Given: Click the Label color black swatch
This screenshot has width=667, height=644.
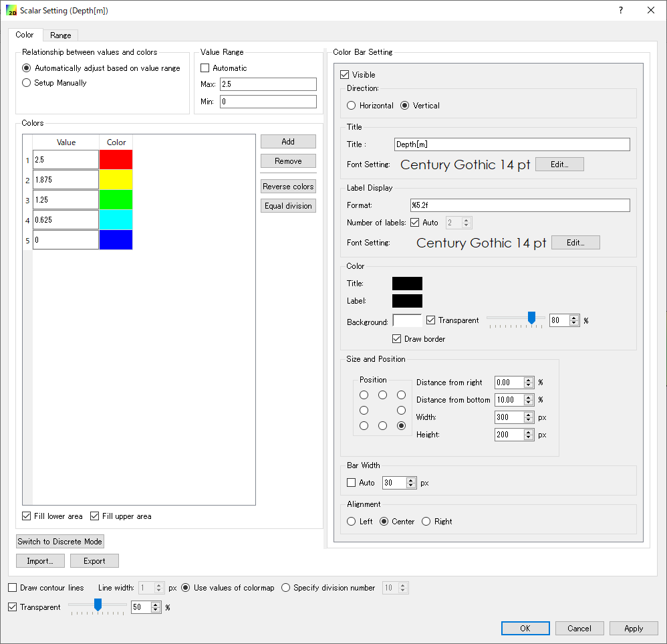Looking at the screenshot, I should tap(407, 301).
